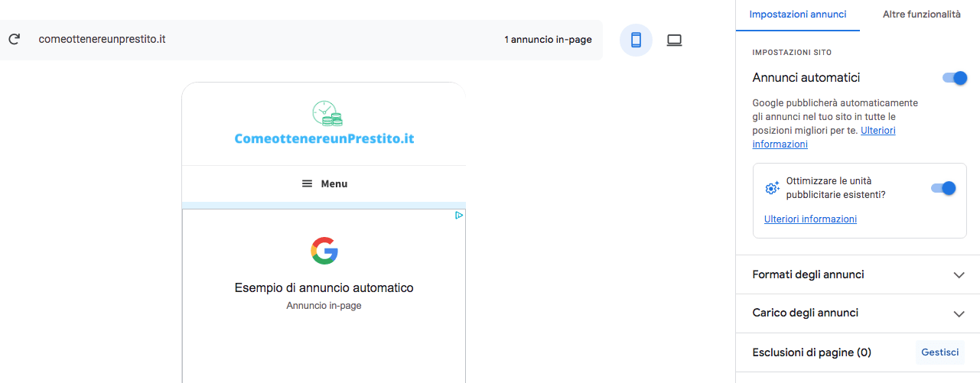Click the Esclusioni di pagine (0) label
This screenshot has width=980, height=383.
pos(812,352)
